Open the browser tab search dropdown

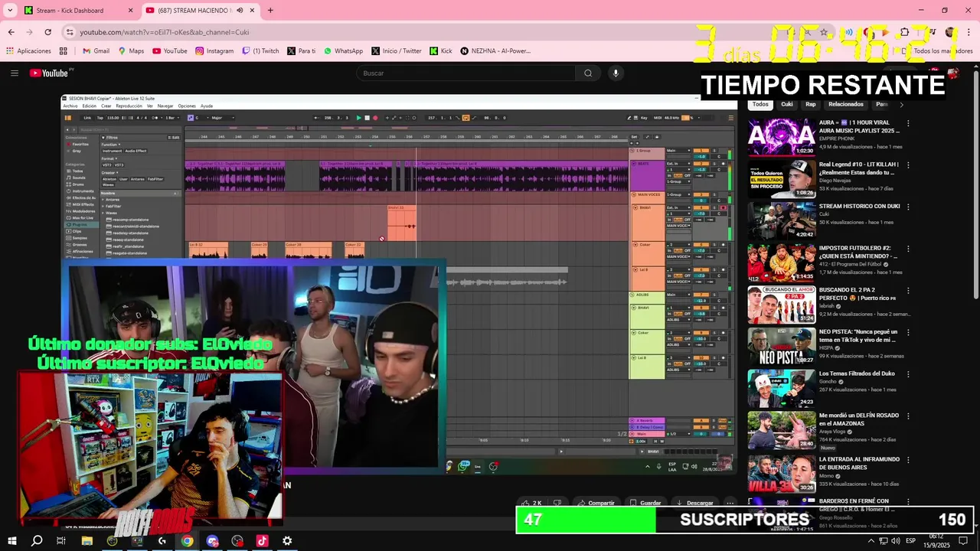(10, 11)
